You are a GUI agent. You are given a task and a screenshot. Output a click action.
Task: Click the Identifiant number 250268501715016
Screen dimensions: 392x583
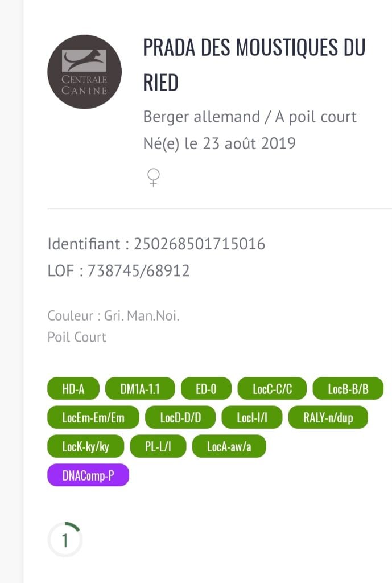click(x=199, y=244)
